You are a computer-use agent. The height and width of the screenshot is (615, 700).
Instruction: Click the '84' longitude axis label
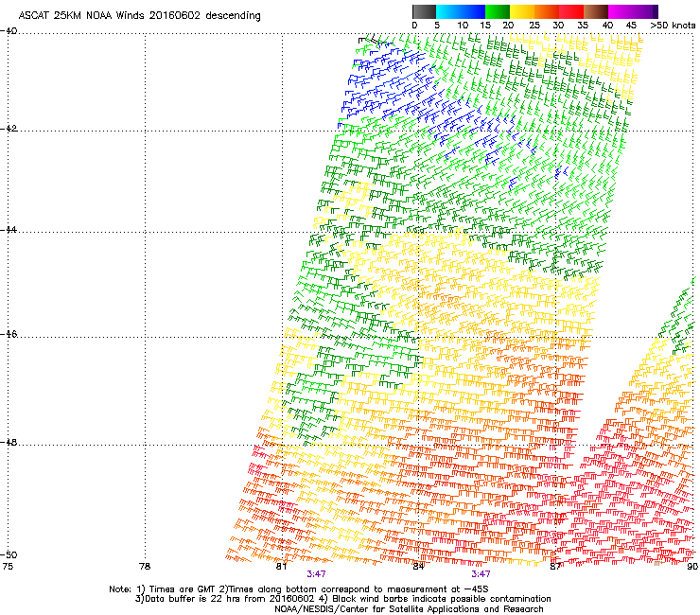tap(418, 567)
